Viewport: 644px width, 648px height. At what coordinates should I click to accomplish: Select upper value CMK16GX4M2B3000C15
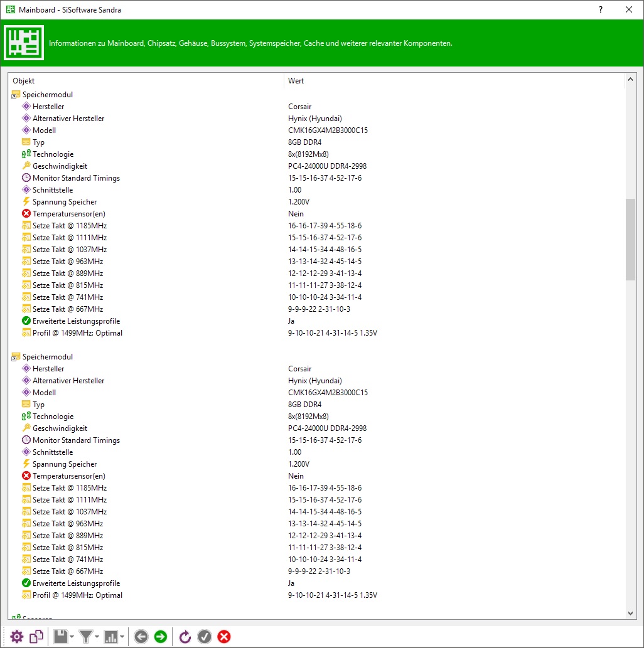click(328, 130)
